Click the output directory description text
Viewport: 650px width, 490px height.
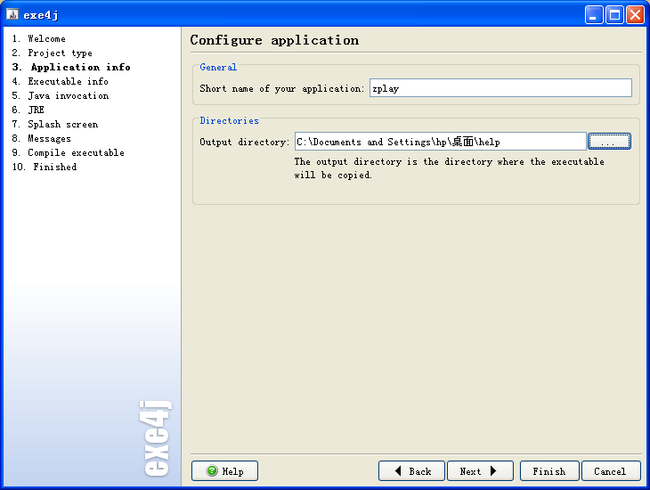click(x=449, y=168)
